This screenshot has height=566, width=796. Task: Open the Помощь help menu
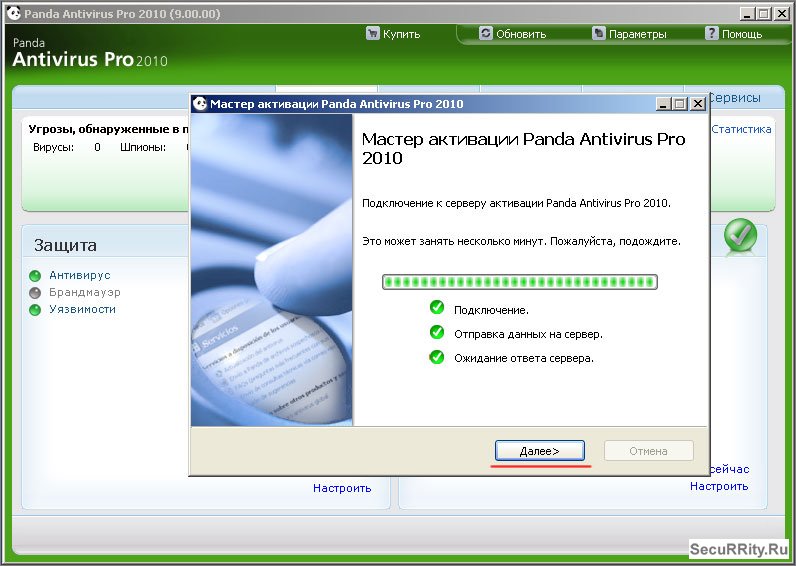[x=733, y=34]
